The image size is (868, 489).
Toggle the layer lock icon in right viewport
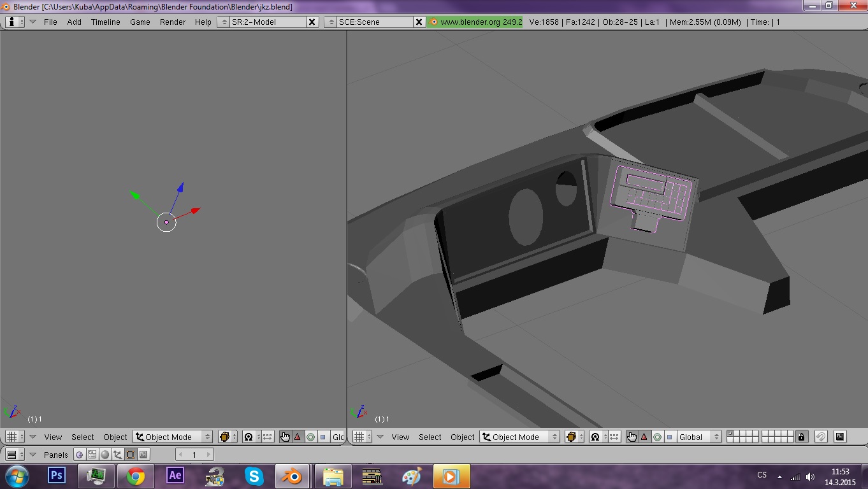pos(802,437)
